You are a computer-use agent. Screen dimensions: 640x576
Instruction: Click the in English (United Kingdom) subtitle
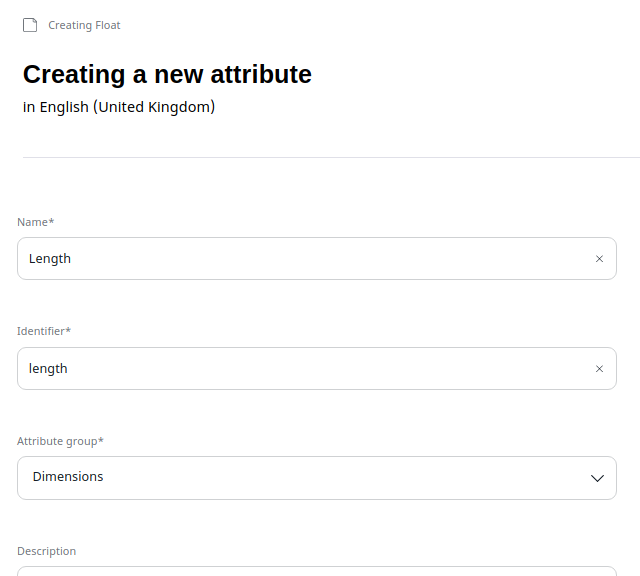[119, 107]
